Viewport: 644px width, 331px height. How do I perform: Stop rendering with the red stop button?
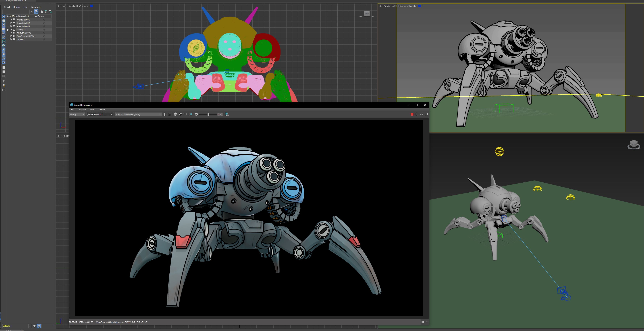pos(412,114)
